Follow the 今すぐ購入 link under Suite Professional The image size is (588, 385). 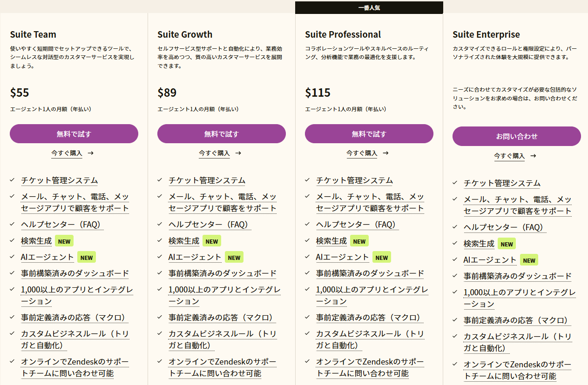(x=362, y=153)
